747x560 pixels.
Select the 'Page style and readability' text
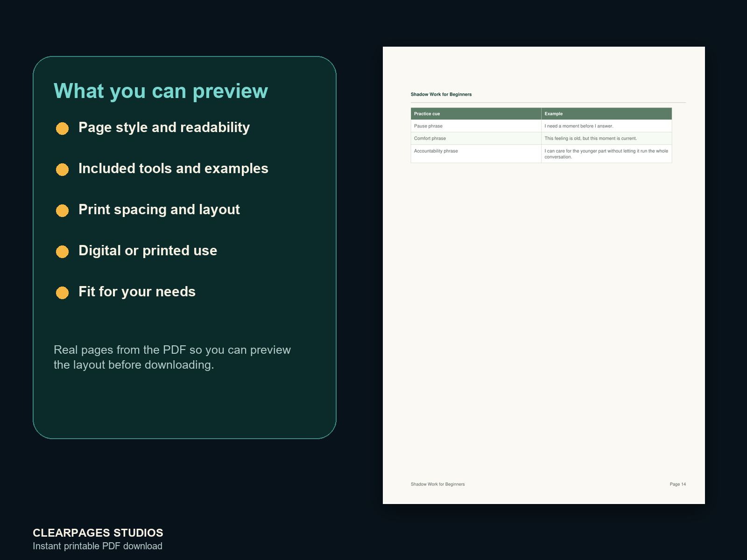pos(164,127)
